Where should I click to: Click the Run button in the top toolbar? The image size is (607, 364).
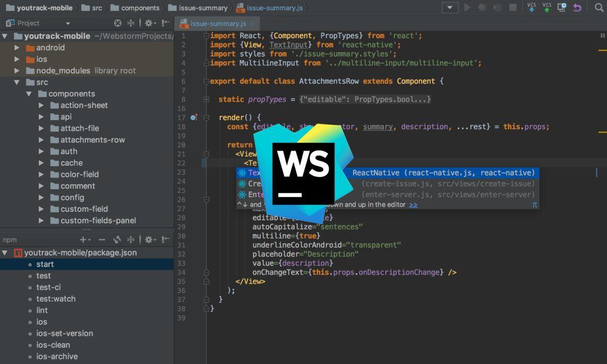coord(467,7)
